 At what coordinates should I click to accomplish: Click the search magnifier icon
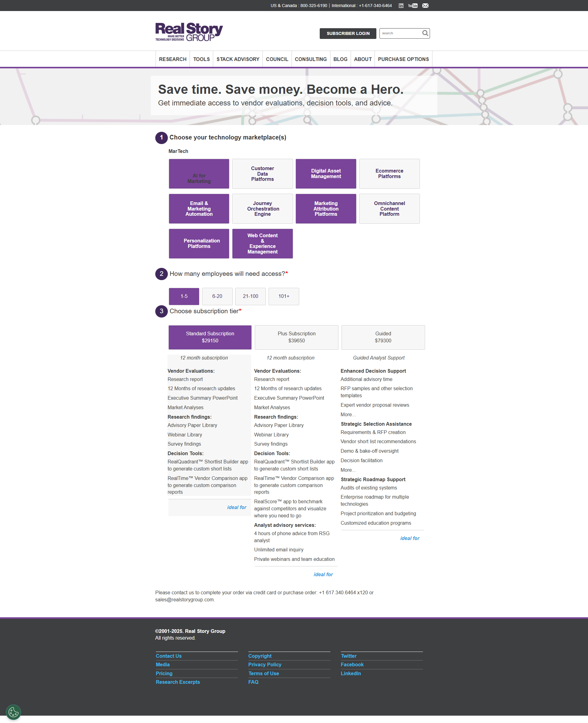pyautogui.click(x=425, y=33)
